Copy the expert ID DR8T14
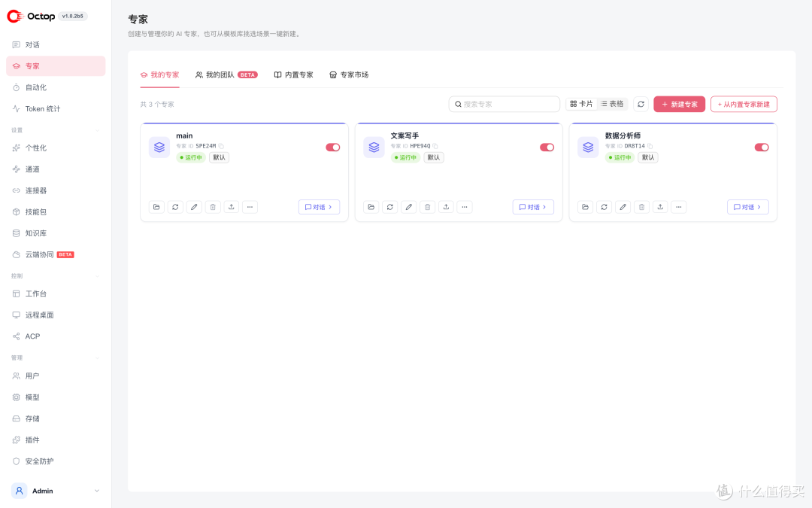The image size is (812, 508). [x=650, y=146]
